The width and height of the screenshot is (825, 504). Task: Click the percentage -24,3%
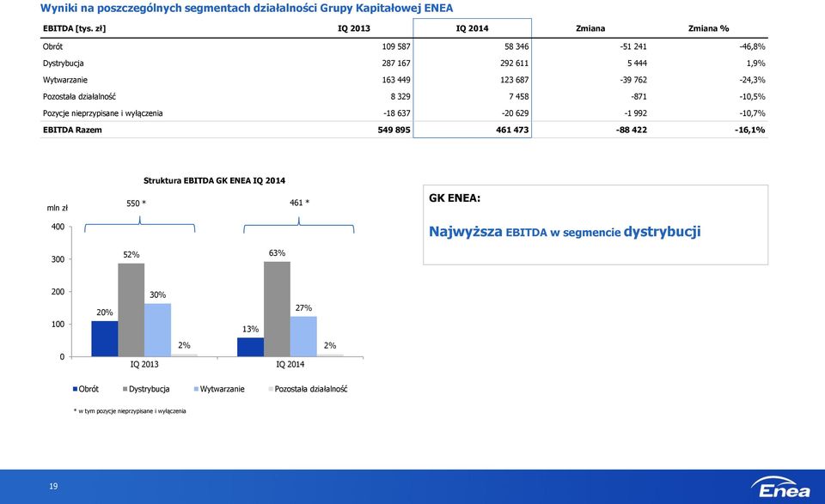(753, 80)
